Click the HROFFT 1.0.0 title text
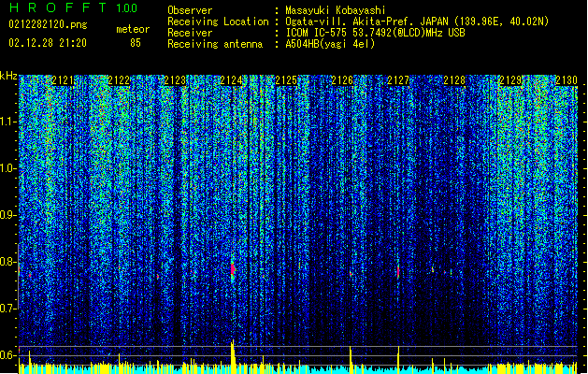The image size is (588, 374). point(74,7)
